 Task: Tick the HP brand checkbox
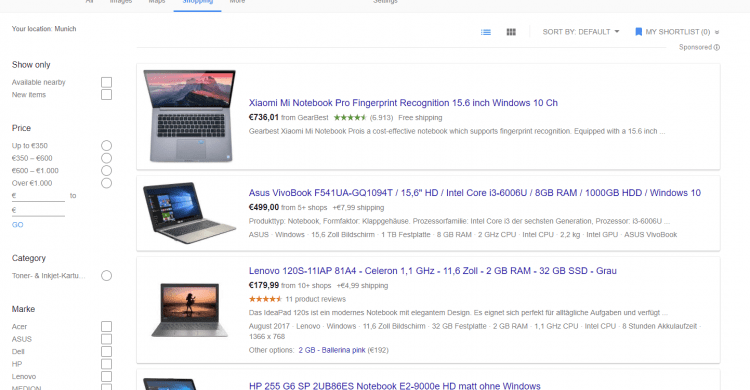click(x=106, y=364)
